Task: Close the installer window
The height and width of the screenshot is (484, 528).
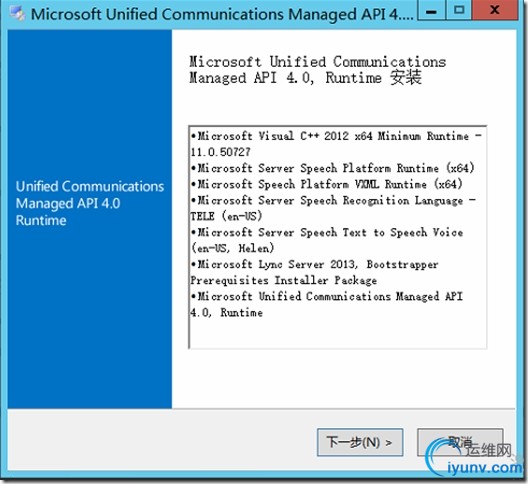Action: pos(495,10)
